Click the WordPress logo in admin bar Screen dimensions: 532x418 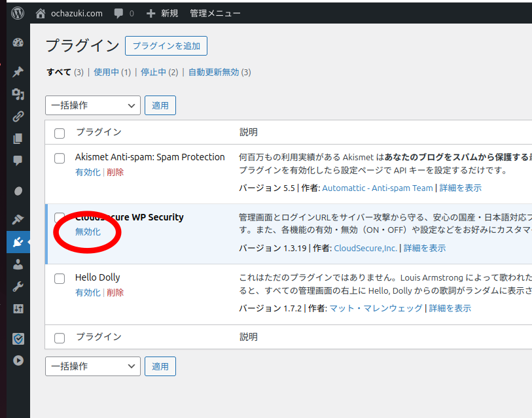tap(18, 12)
